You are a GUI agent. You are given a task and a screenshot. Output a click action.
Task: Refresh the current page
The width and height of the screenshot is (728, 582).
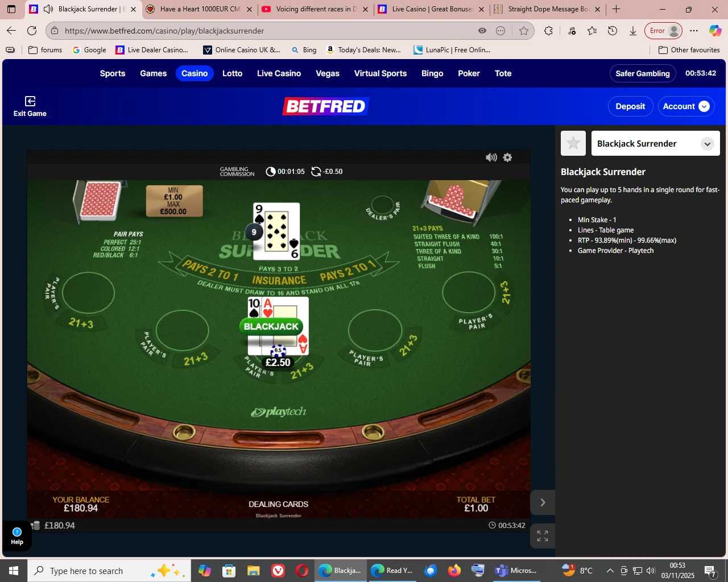click(x=32, y=31)
